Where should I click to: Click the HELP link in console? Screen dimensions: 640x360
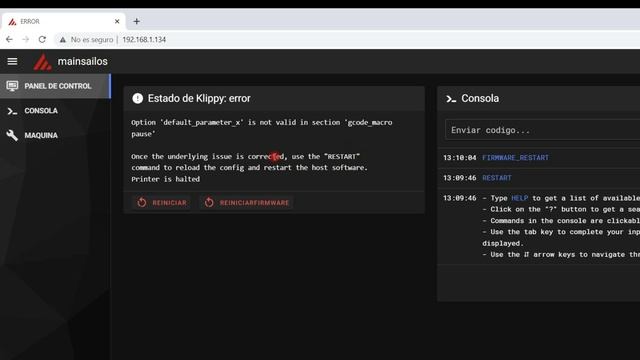tap(520, 198)
